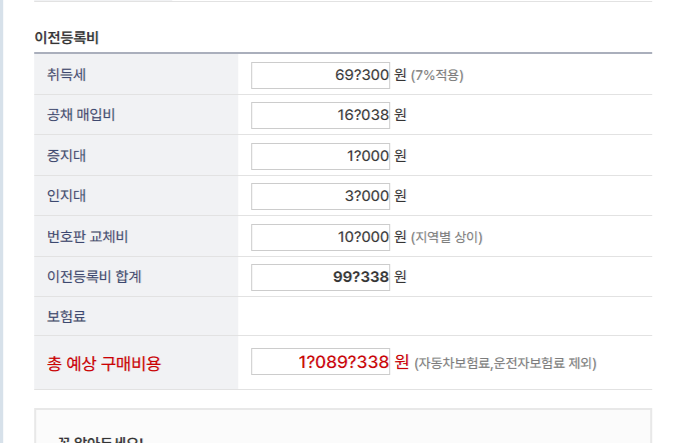The width and height of the screenshot is (677, 443).
Task: Focus the red 총 예상 구매비용 amount field
Action: click(320, 361)
